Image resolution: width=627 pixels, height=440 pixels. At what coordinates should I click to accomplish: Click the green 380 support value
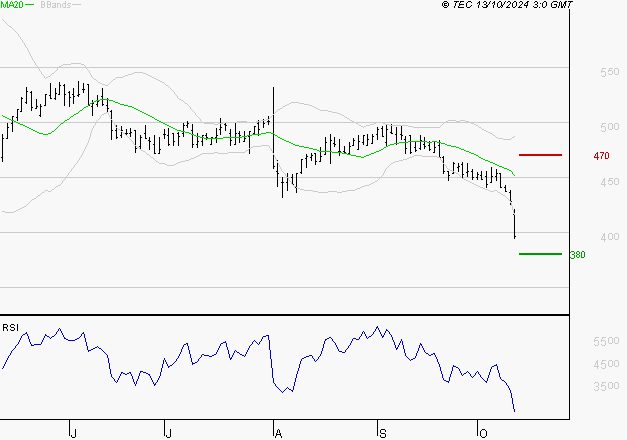[577, 255]
